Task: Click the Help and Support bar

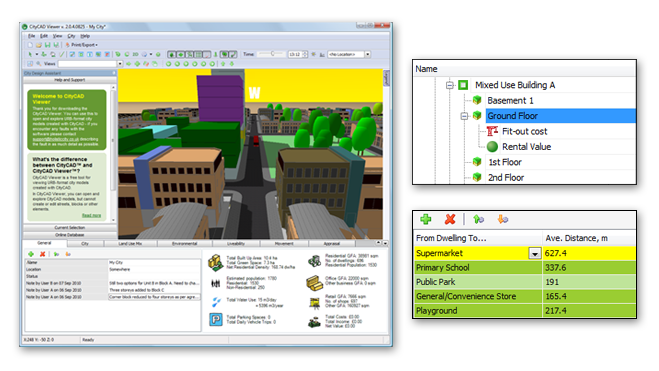Action: pyautogui.click(x=70, y=80)
